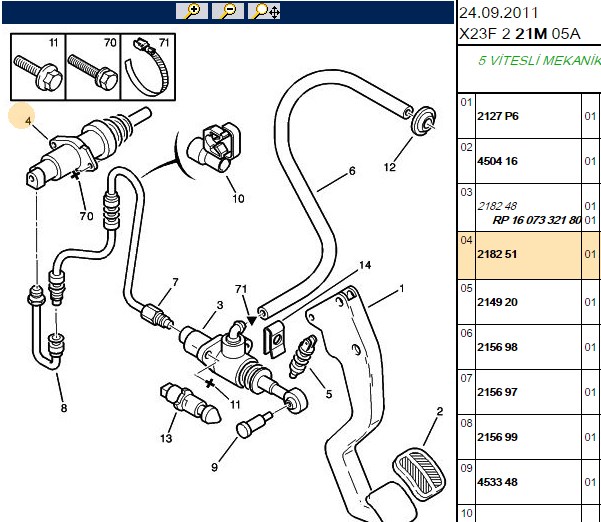The height and width of the screenshot is (522, 601).
Task: Select callout 11 below the master cylinder
Action: coord(235,404)
